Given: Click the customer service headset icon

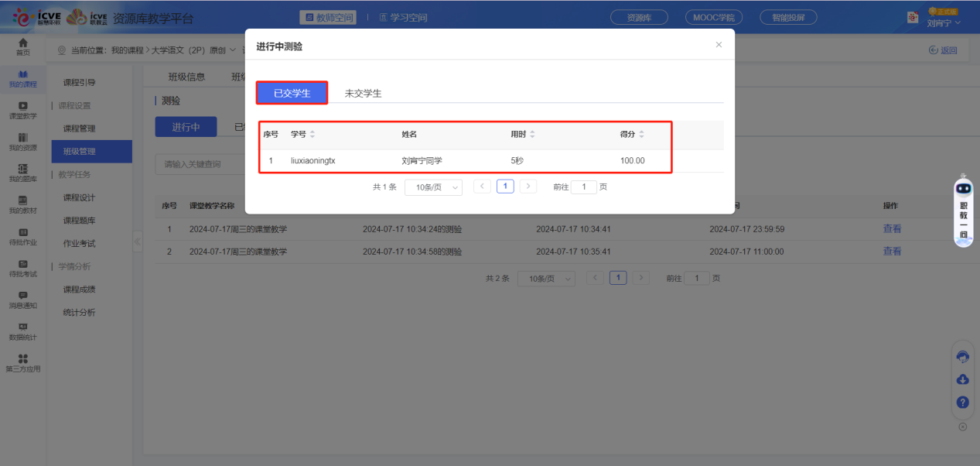Looking at the screenshot, I should (963, 357).
